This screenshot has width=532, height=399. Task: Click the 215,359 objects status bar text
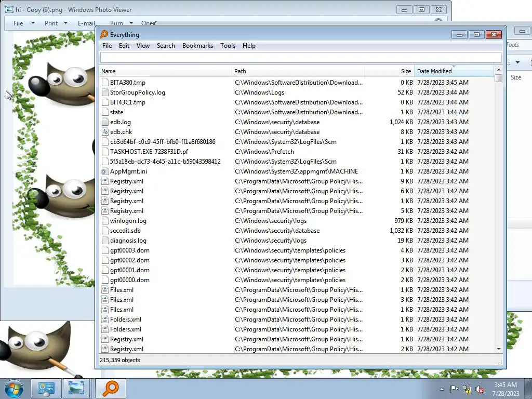click(x=120, y=360)
